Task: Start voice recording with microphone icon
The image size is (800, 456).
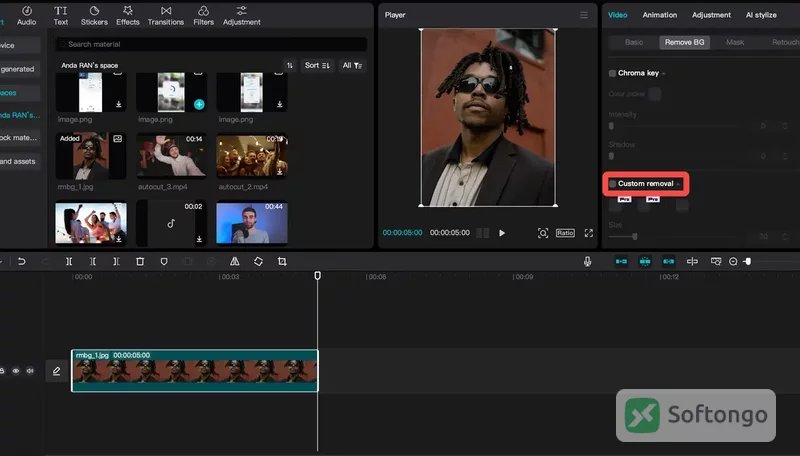Action: [x=588, y=261]
